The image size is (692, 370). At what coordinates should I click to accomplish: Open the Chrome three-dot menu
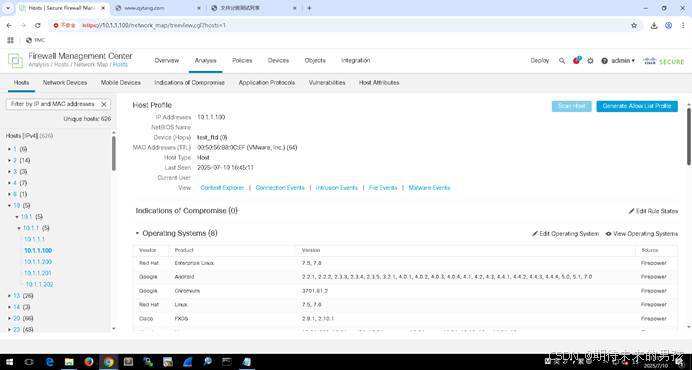pos(683,26)
